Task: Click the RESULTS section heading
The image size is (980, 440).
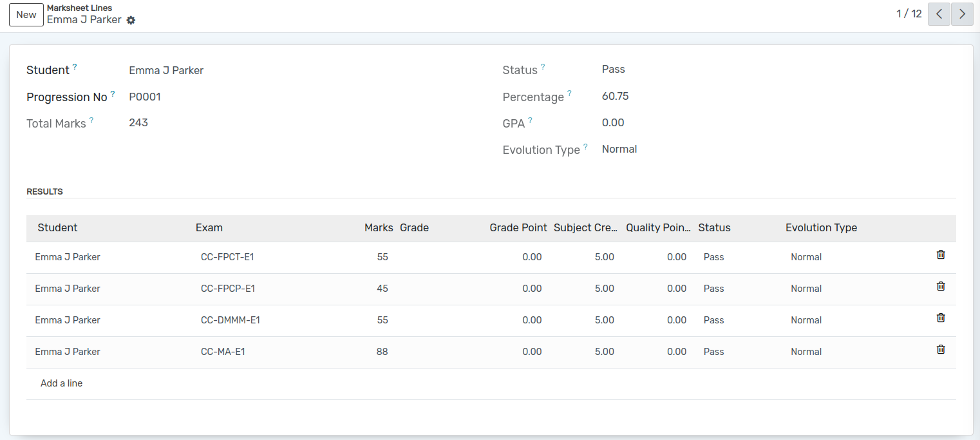Action: click(44, 191)
